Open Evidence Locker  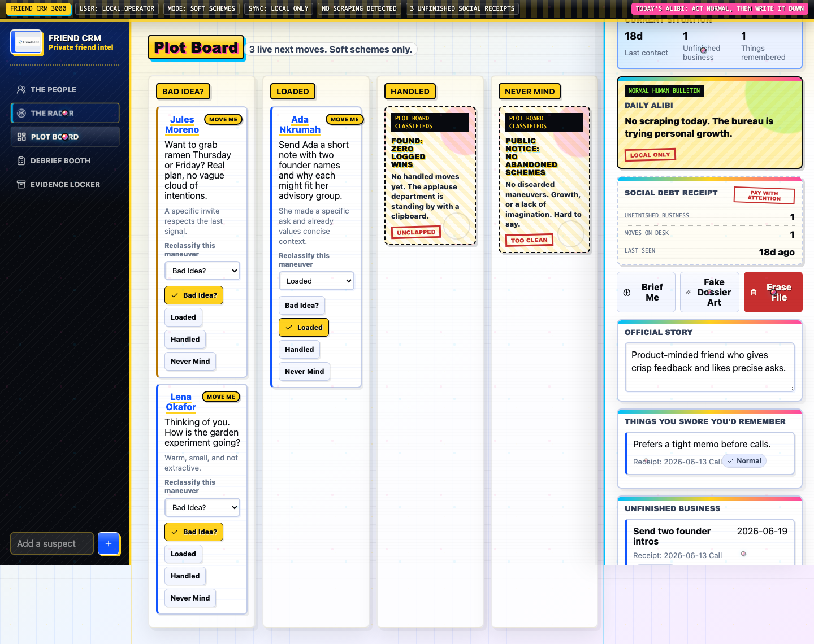coord(65,184)
